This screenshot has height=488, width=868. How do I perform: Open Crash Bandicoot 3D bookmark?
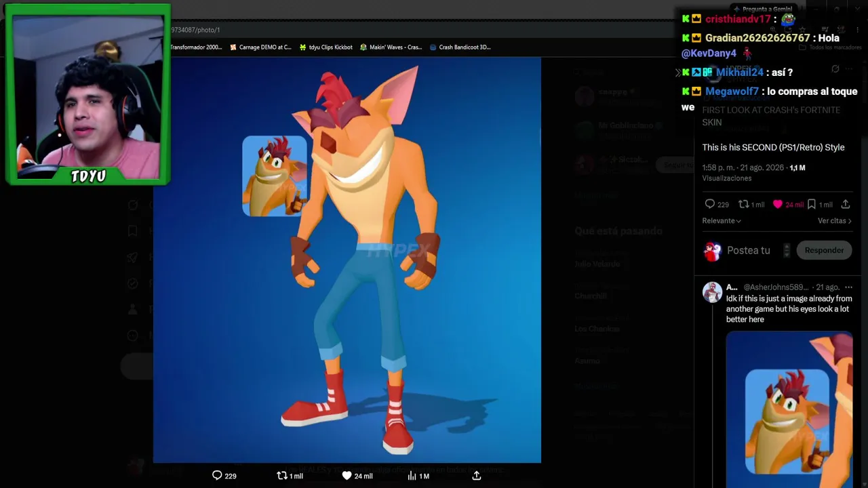pos(460,47)
